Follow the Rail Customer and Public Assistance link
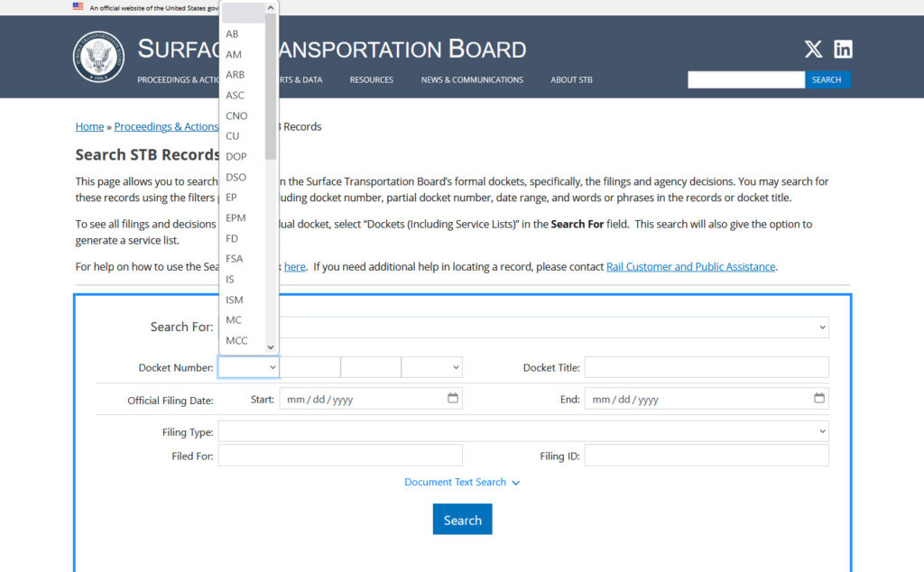This screenshot has height=572, width=924. 690,266
